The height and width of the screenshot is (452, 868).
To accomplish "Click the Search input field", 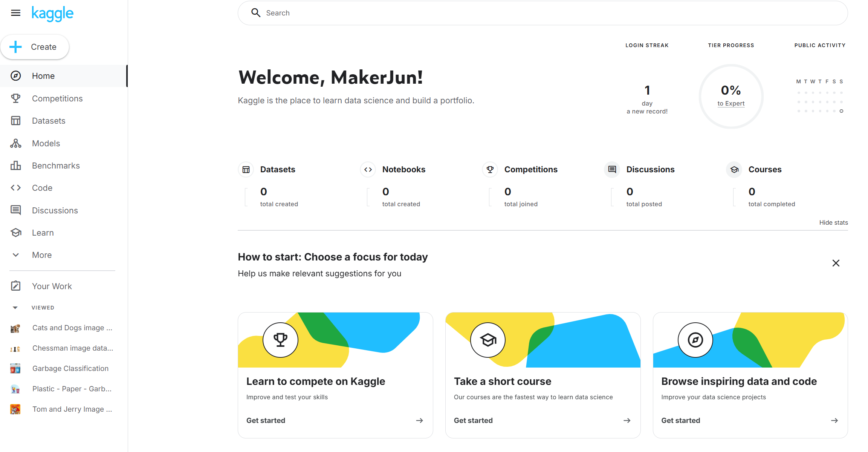I will (542, 13).
